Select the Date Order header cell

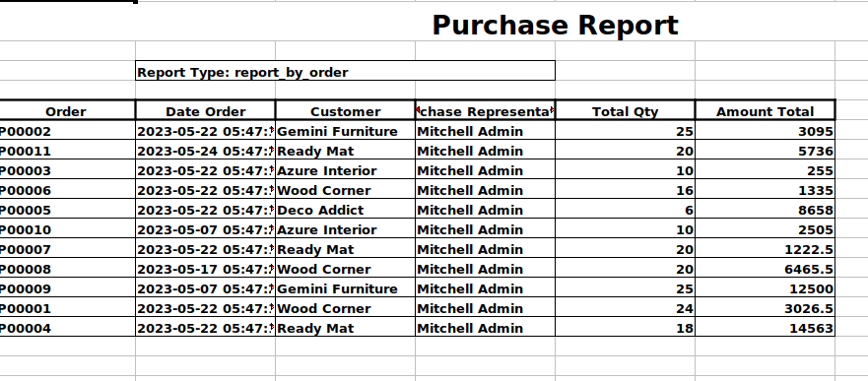[x=205, y=110]
